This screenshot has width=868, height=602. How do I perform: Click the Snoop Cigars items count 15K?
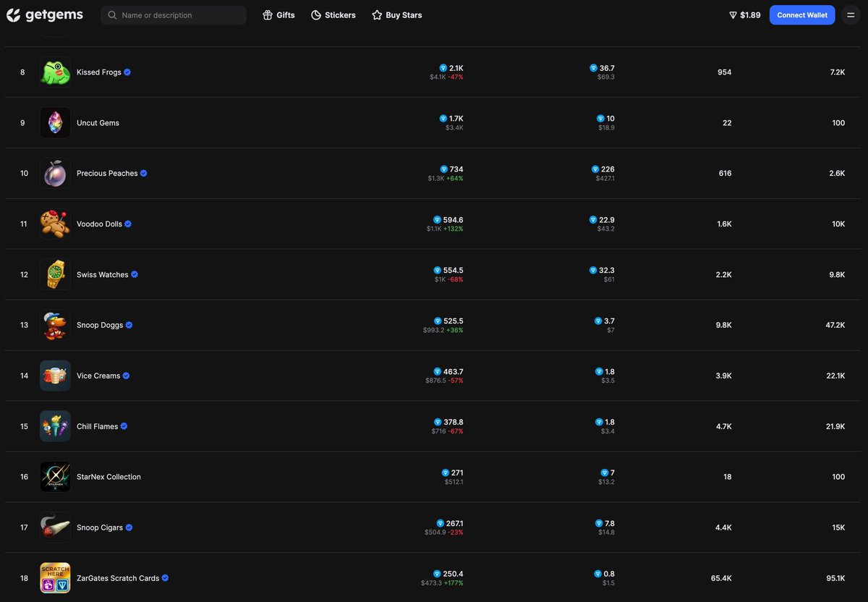click(x=838, y=528)
